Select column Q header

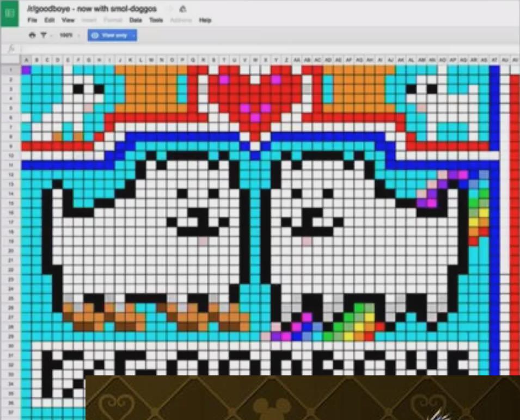click(x=193, y=60)
